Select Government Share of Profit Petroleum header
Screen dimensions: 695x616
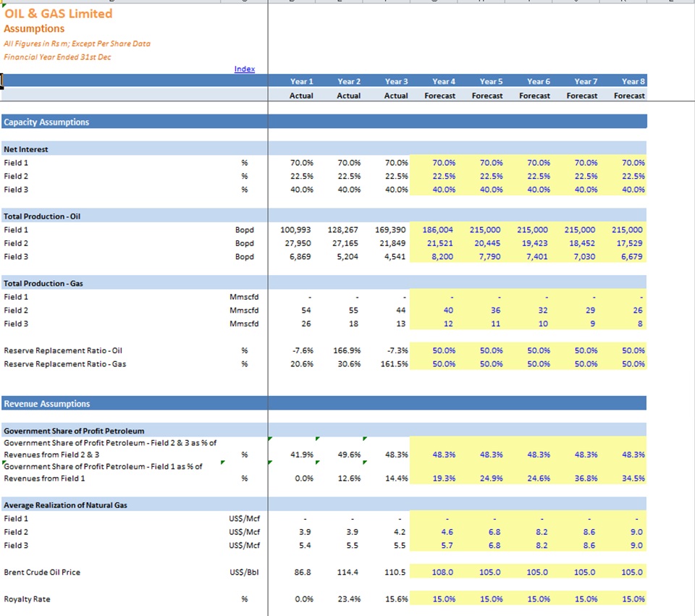[x=74, y=431]
